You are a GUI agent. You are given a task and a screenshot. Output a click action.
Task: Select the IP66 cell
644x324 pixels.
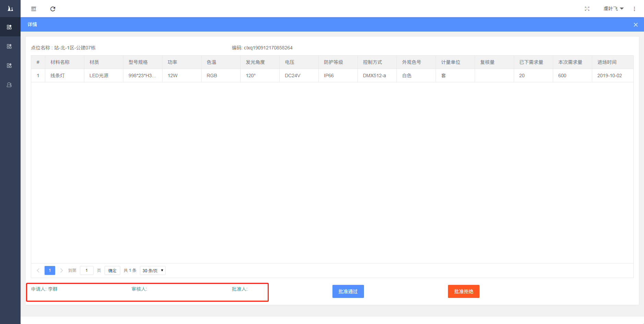click(x=338, y=76)
